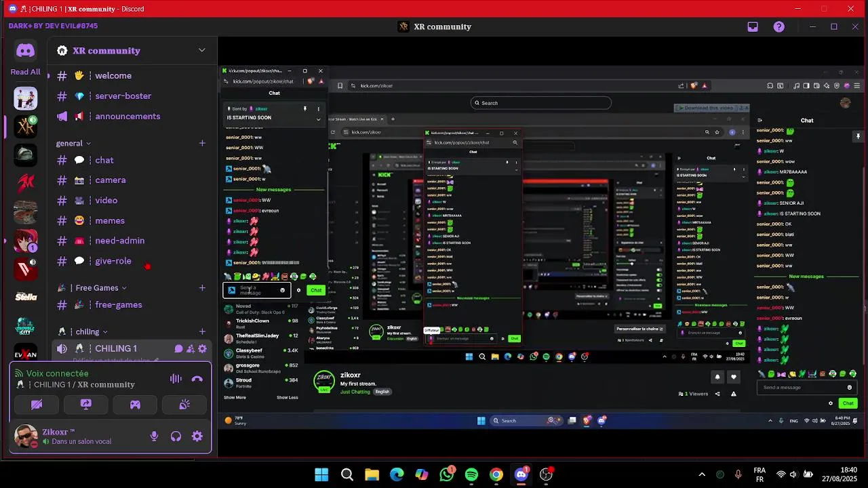Open OBS Studio from the taskbar
Image resolution: width=868 pixels, height=488 pixels.
(x=547, y=474)
